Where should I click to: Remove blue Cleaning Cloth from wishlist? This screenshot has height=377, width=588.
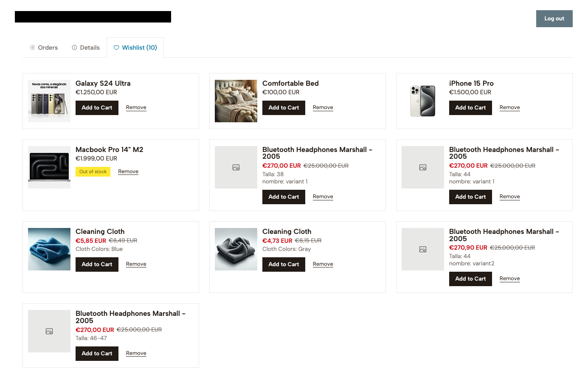point(136,264)
